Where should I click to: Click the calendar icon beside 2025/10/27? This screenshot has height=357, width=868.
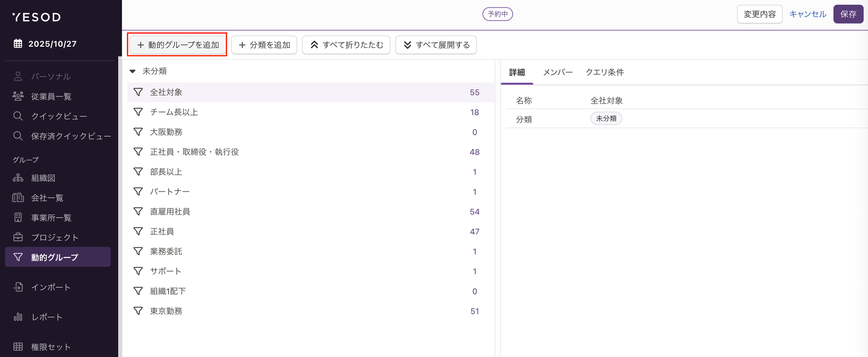point(18,44)
